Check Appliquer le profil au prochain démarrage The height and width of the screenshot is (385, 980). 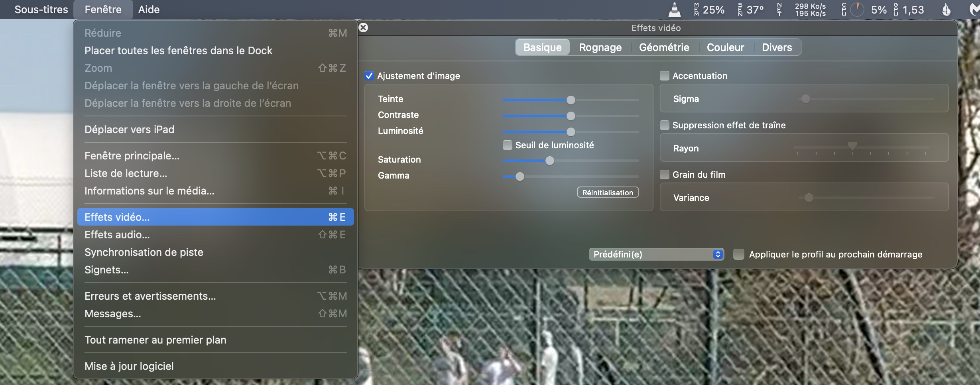coord(739,254)
